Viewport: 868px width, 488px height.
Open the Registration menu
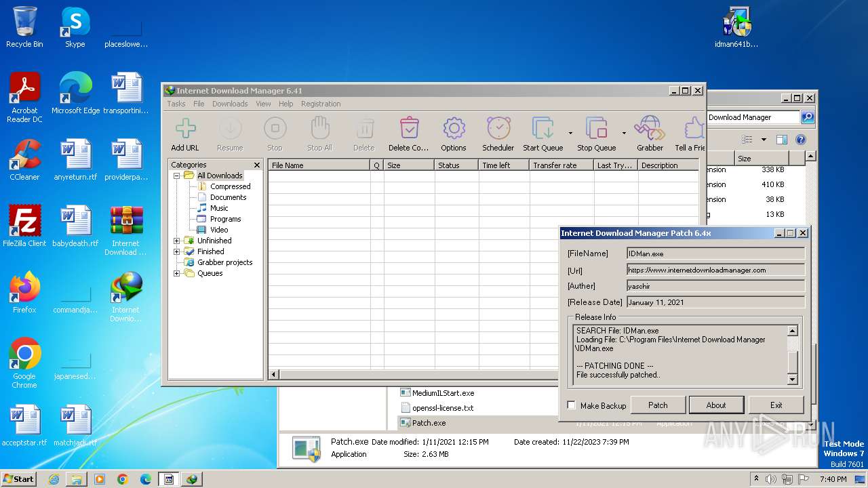coord(321,104)
